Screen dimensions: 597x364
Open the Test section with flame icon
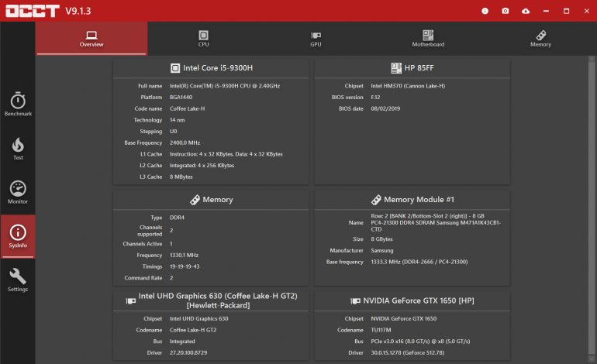(18, 149)
